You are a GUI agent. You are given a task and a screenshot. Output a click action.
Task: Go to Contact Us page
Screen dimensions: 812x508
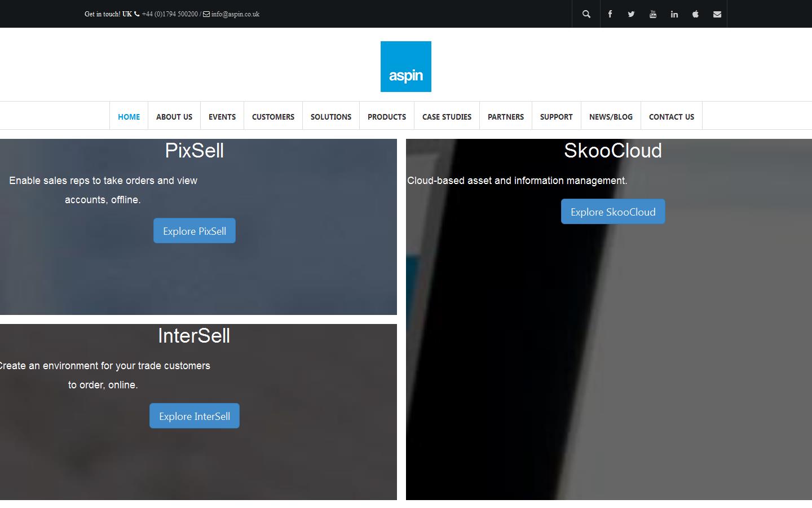[x=671, y=117]
